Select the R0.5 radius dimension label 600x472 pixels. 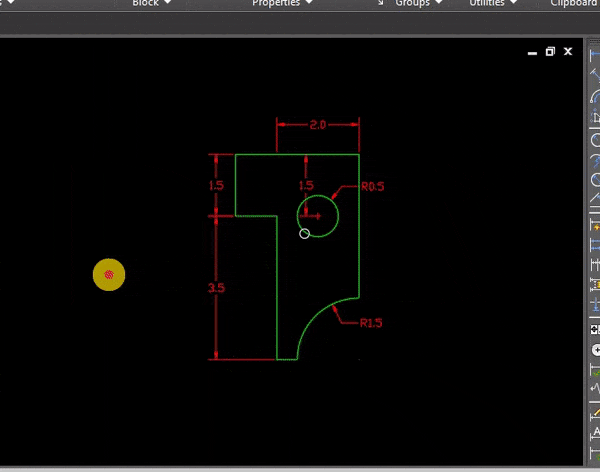[372, 186]
